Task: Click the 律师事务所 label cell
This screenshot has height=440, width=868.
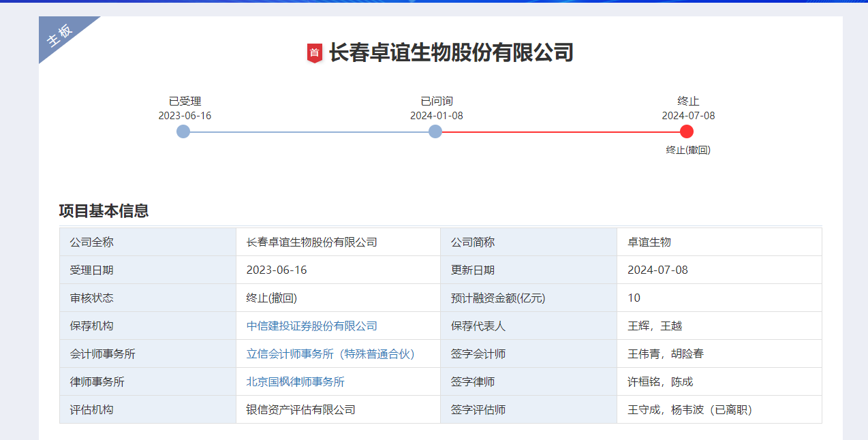Action: click(x=148, y=381)
